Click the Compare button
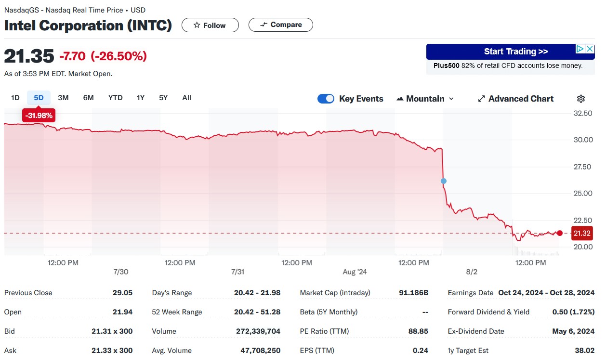Screen dimensions: 606x364 tap(281, 25)
